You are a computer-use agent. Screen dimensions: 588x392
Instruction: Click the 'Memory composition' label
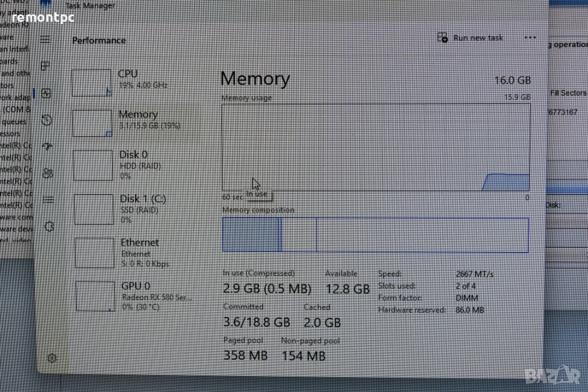[258, 210]
